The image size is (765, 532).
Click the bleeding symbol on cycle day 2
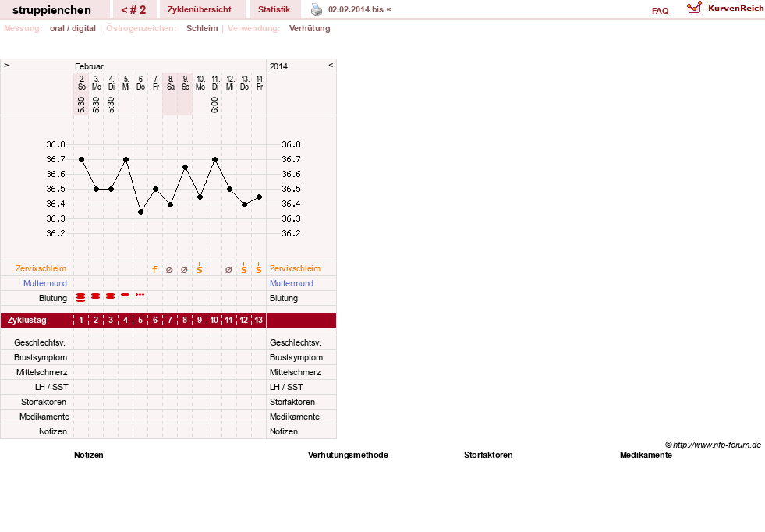(x=96, y=296)
